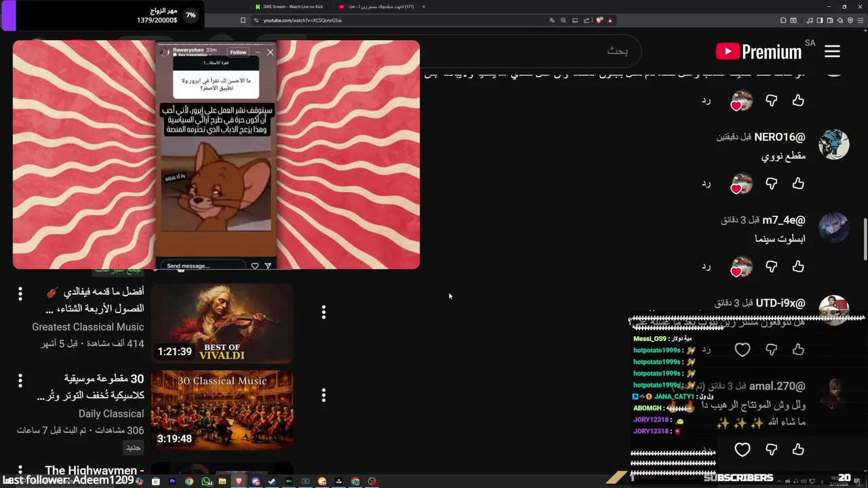Click the translate page icon
Image resolution: width=868 pixels, height=488 pixels.
point(552,20)
